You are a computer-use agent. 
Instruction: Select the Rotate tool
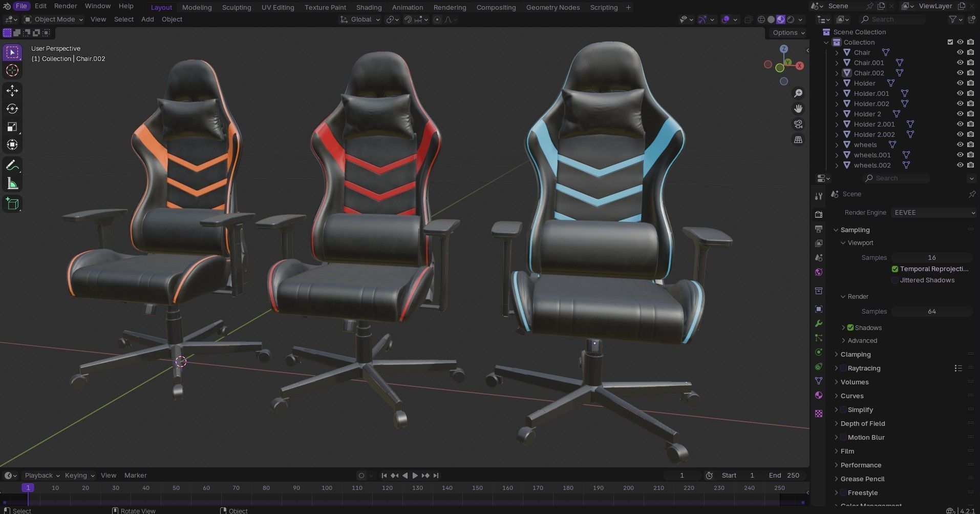[12, 109]
